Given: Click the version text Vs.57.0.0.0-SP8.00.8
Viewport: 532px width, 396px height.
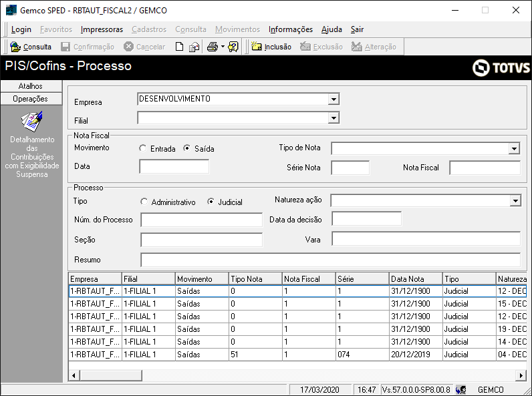Looking at the screenshot, I should [416, 389].
